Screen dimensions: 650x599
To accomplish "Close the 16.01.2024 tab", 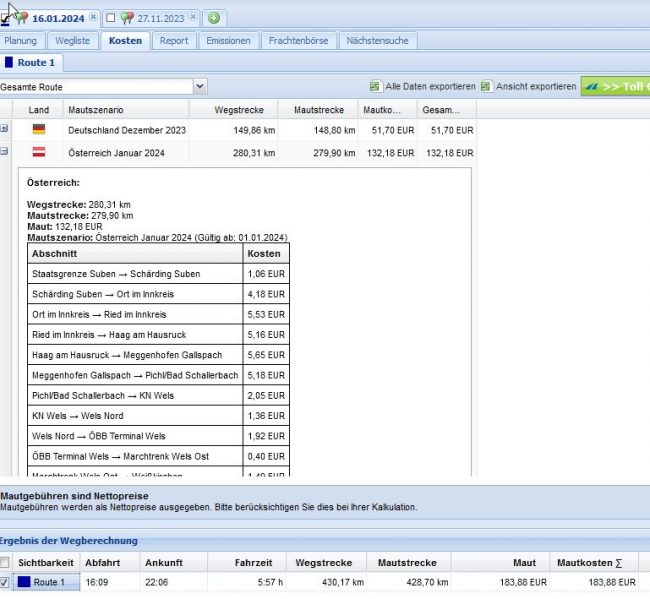I will click(x=93, y=18).
